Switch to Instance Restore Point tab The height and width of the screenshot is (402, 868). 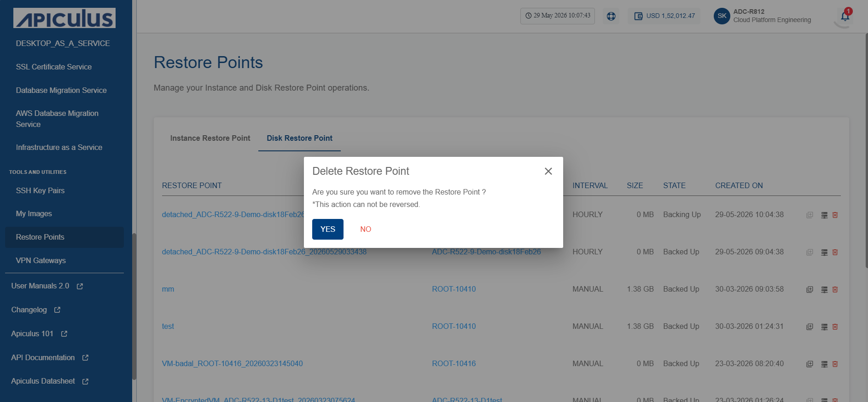[x=210, y=138]
